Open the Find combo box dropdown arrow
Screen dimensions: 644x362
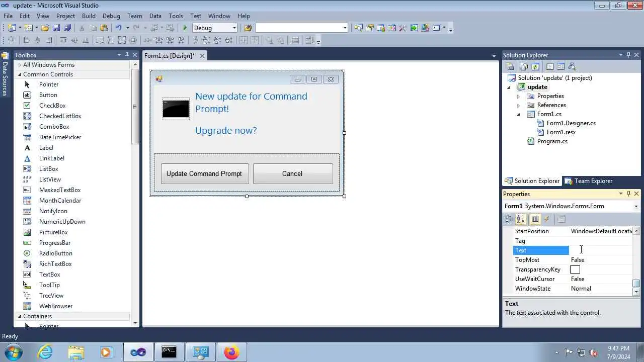[x=345, y=28]
